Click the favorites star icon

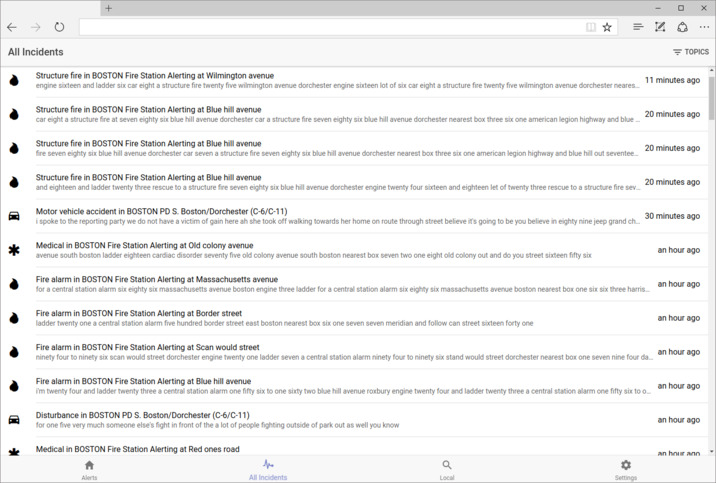(607, 27)
